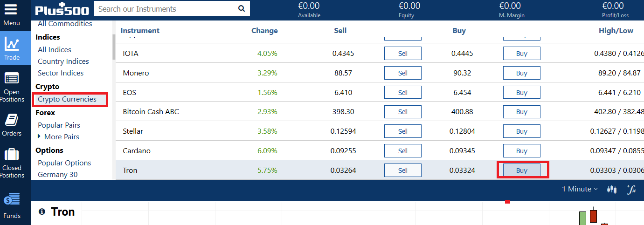The height and width of the screenshot is (225, 644).
Task: Click Sell for Bitcoin Cash ABC
Action: click(x=403, y=112)
